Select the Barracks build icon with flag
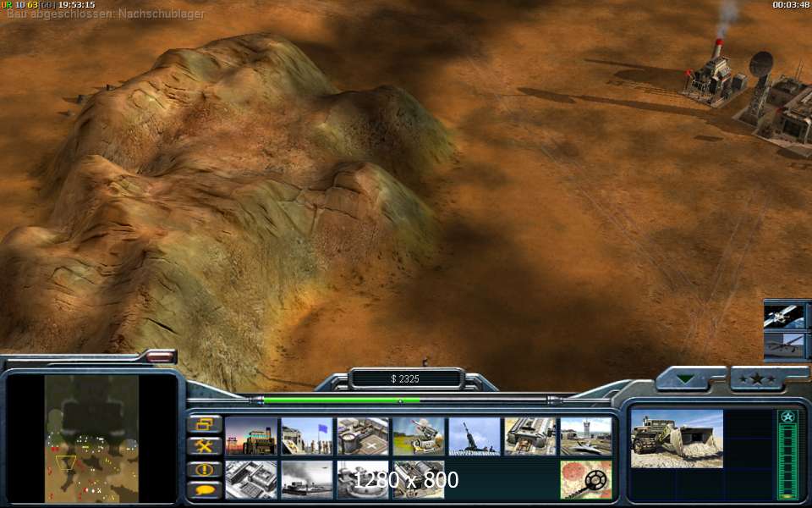 pos(307,437)
